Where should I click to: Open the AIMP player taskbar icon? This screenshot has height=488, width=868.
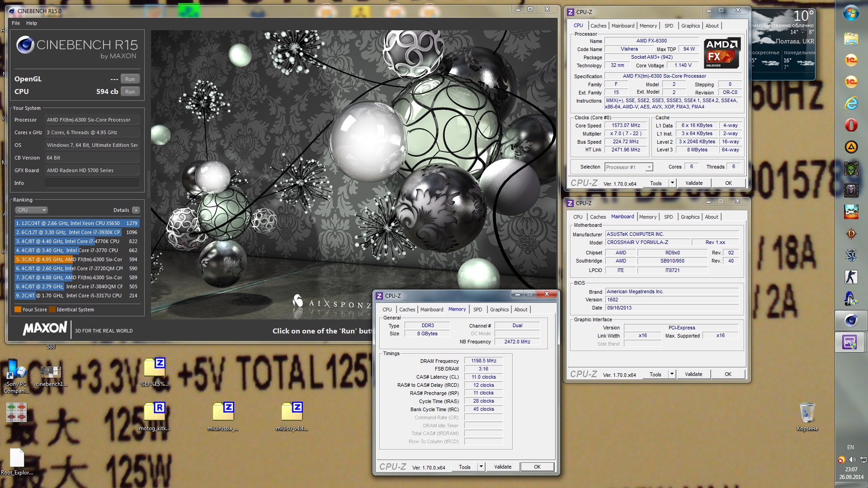(x=851, y=147)
